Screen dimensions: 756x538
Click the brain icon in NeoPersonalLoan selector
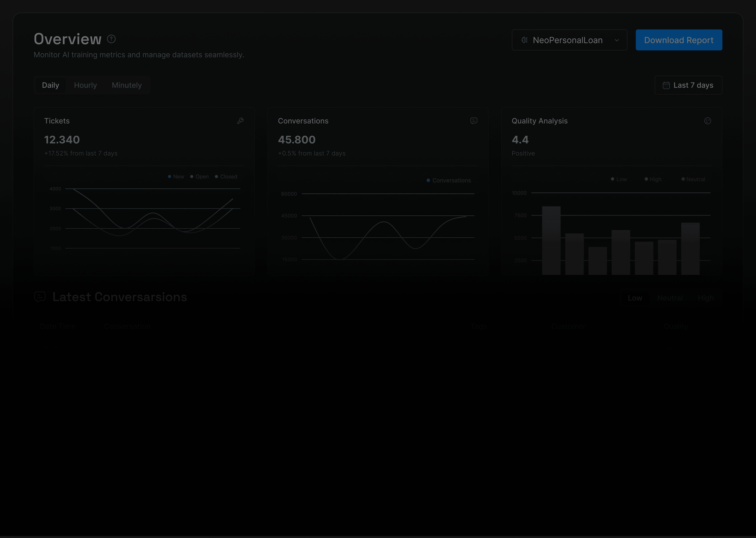point(525,40)
